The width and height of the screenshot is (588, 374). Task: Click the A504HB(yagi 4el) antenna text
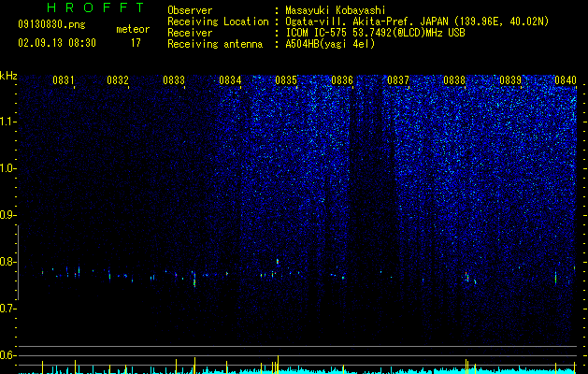[x=330, y=44]
